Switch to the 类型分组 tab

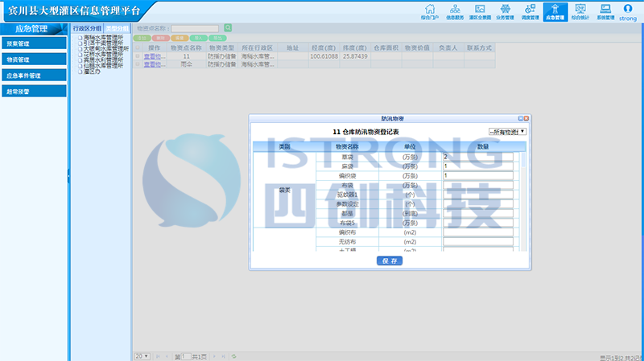pyautogui.click(x=117, y=28)
